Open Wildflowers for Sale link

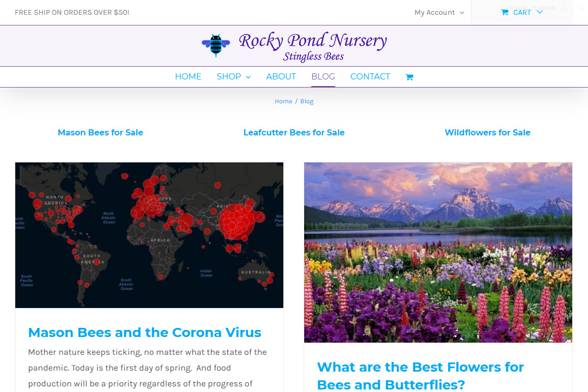[x=487, y=132]
